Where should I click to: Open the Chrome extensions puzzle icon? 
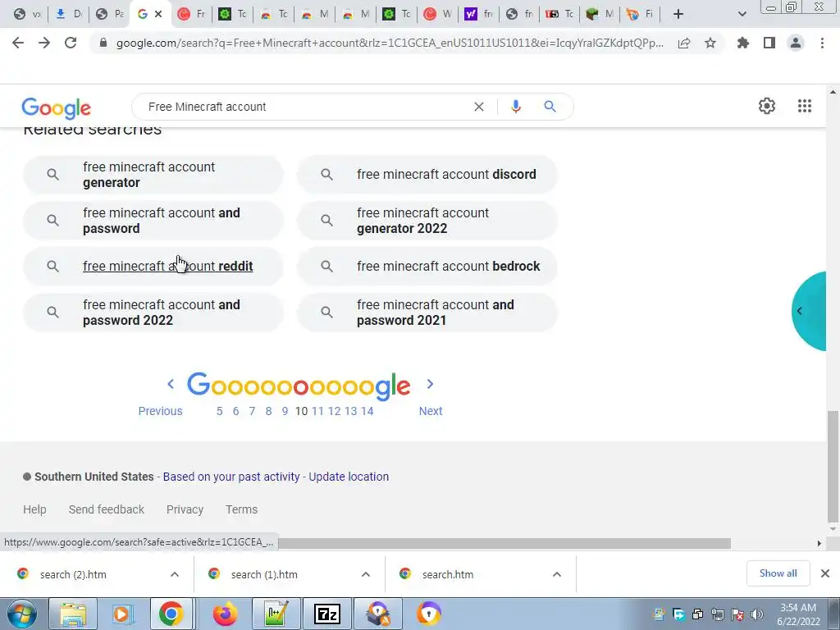point(743,43)
